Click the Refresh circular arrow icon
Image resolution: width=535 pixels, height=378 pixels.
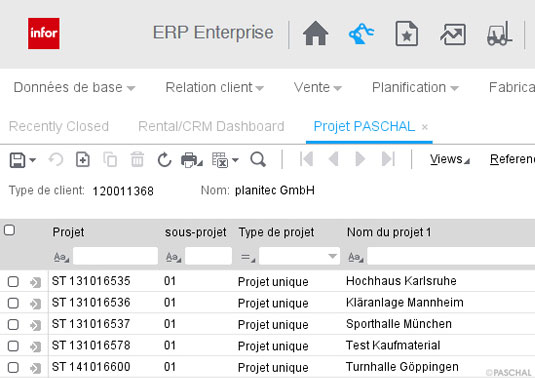click(164, 159)
